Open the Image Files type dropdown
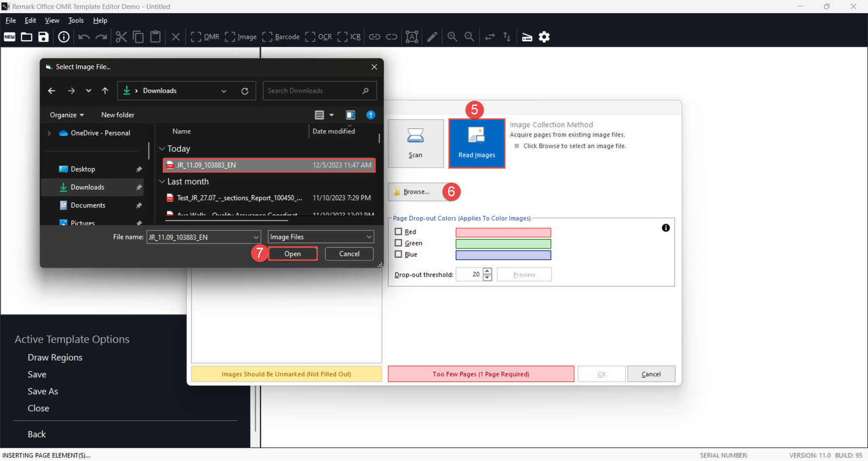Viewport: 868px width, 461px height. (321, 237)
